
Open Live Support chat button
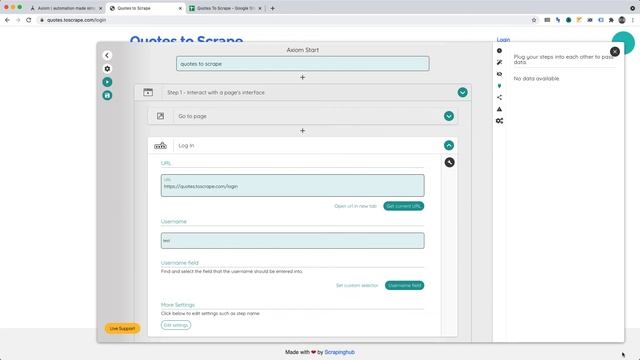pos(122,329)
